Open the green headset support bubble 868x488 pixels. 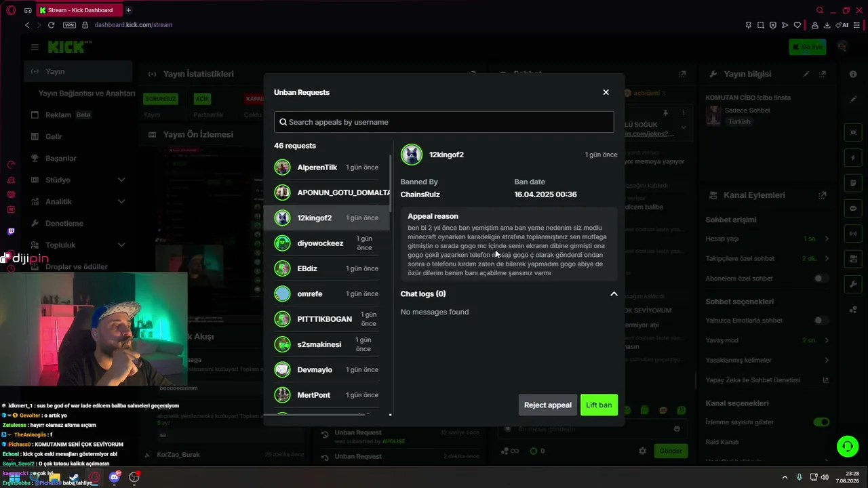click(848, 446)
